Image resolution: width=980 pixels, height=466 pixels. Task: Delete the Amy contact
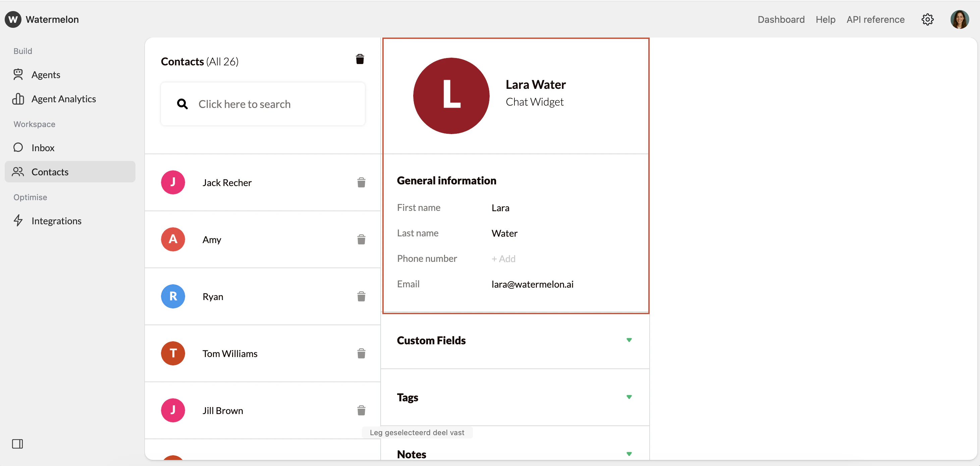362,240
